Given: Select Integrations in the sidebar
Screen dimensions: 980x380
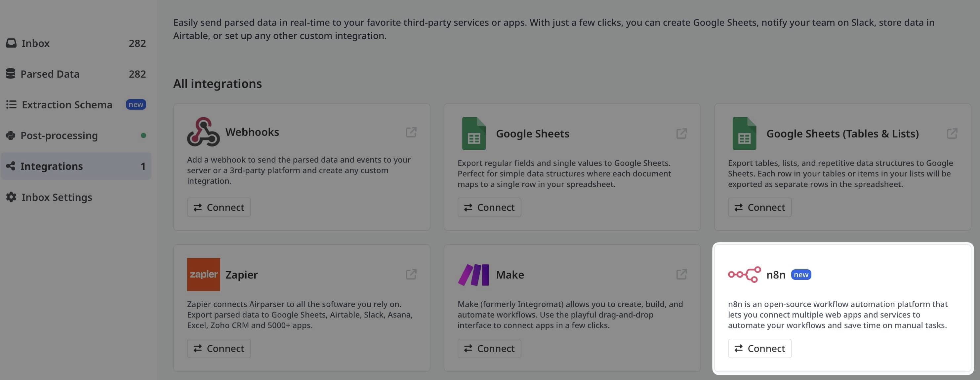Looking at the screenshot, I should (x=52, y=166).
